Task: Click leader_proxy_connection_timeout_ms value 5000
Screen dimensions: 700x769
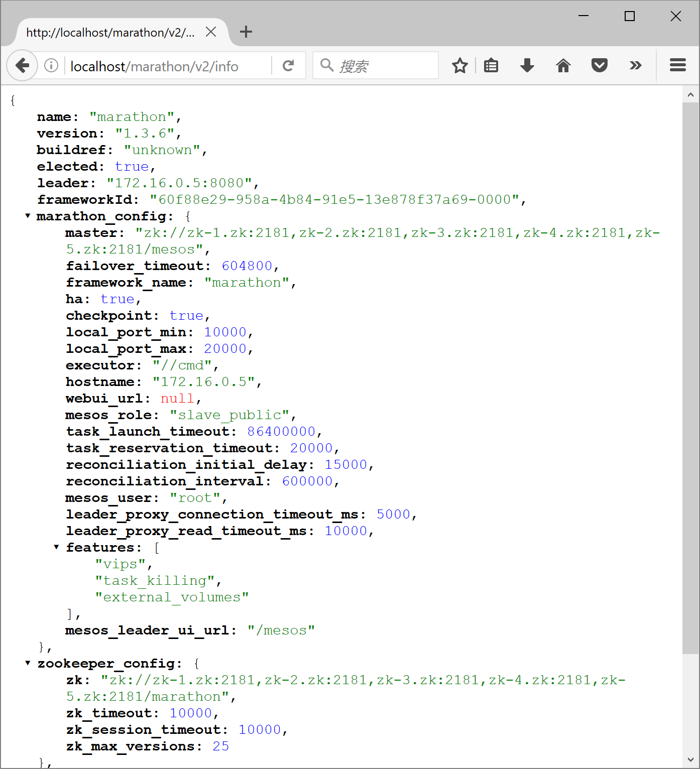Action: [x=394, y=514]
